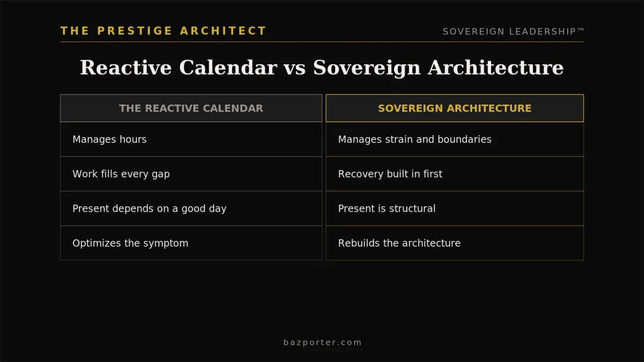Select THE PRESTIGE ARCHITECT header text
Screen dimensions: 644x362
pos(164,31)
